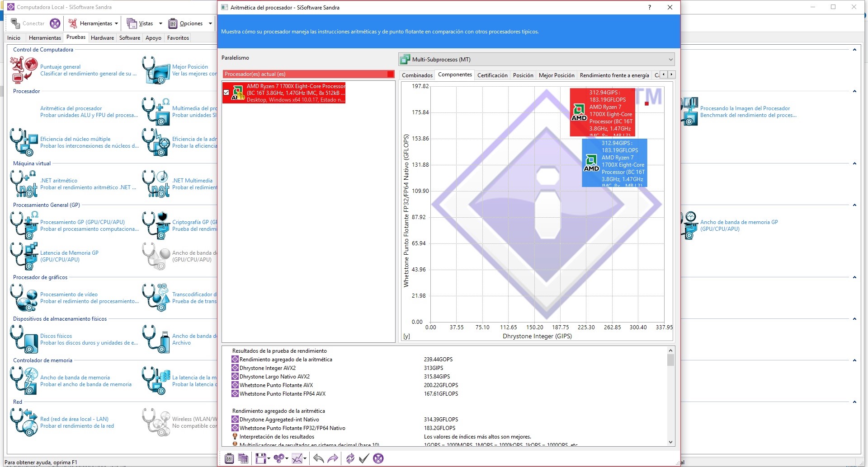Viewport: 868px width, 467px height.
Task: Open the Software tab in main window
Action: pos(130,38)
